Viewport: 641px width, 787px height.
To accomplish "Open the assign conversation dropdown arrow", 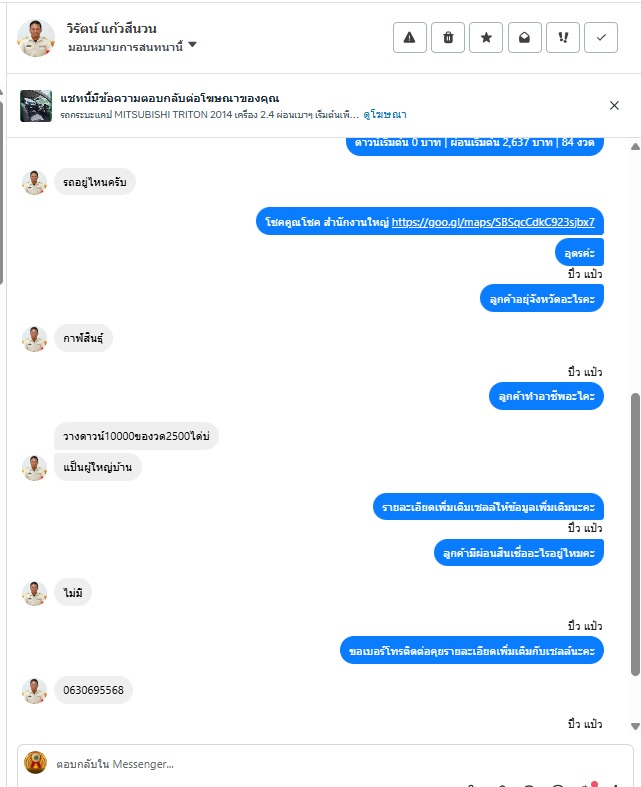I will click(x=192, y=45).
